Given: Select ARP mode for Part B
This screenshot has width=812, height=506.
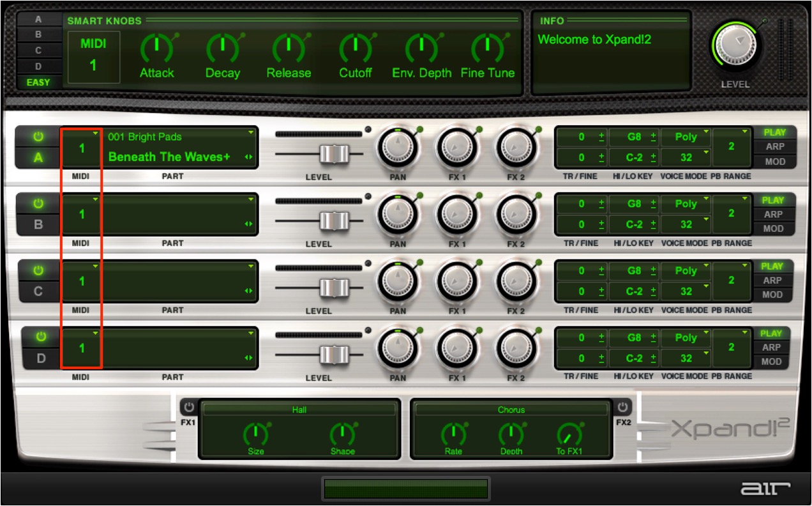Looking at the screenshot, I should tap(773, 214).
